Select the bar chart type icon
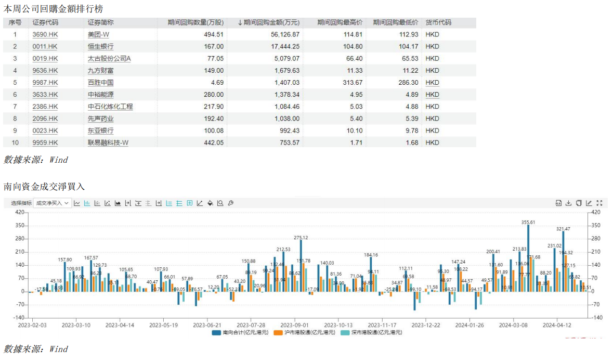 [87, 203]
